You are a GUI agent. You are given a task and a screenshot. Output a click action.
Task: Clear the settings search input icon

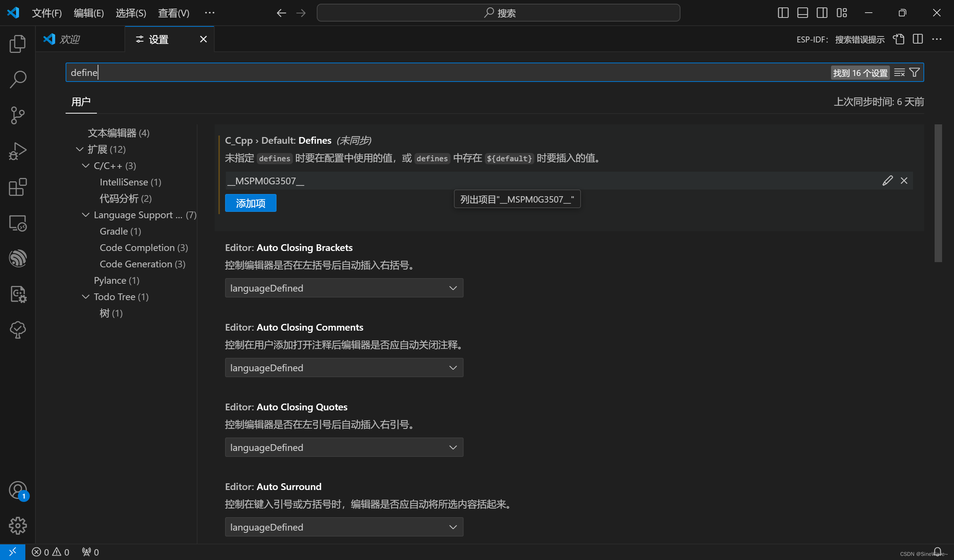[x=899, y=73]
